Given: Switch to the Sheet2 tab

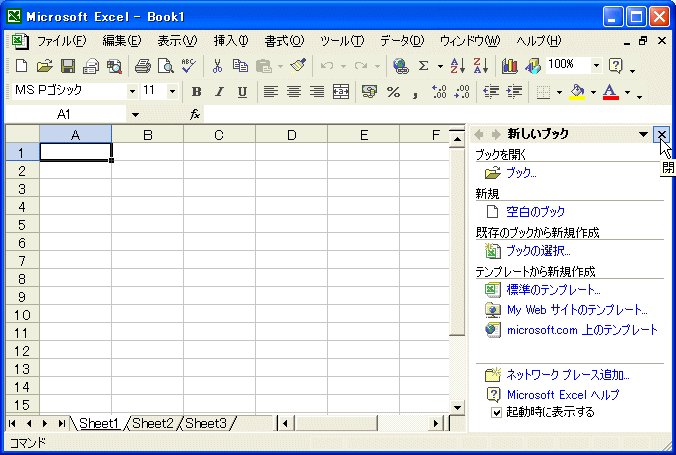Looking at the screenshot, I should click(153, 424).
